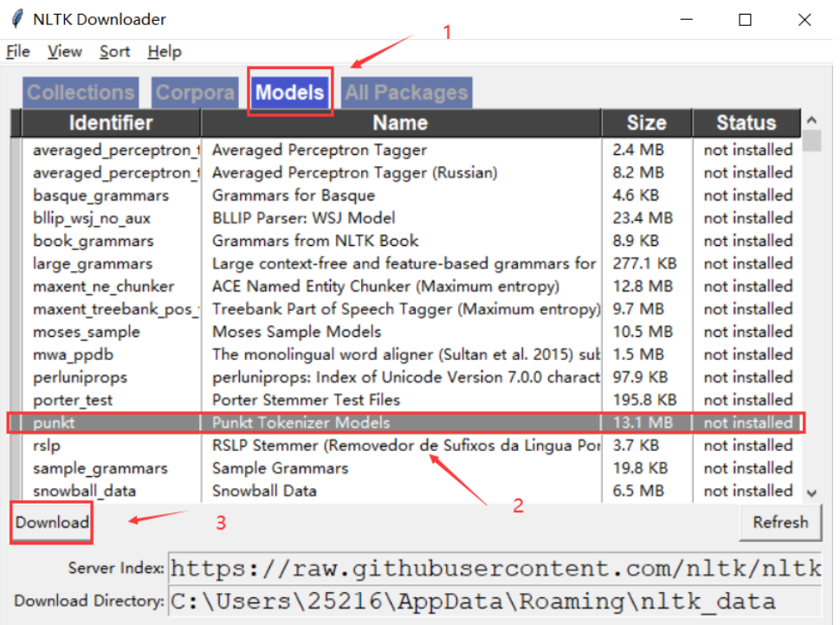Click 'BLLIP Parser: WSJ Model' name
Screen dimensions: 840x625
[x=304, y=218]
